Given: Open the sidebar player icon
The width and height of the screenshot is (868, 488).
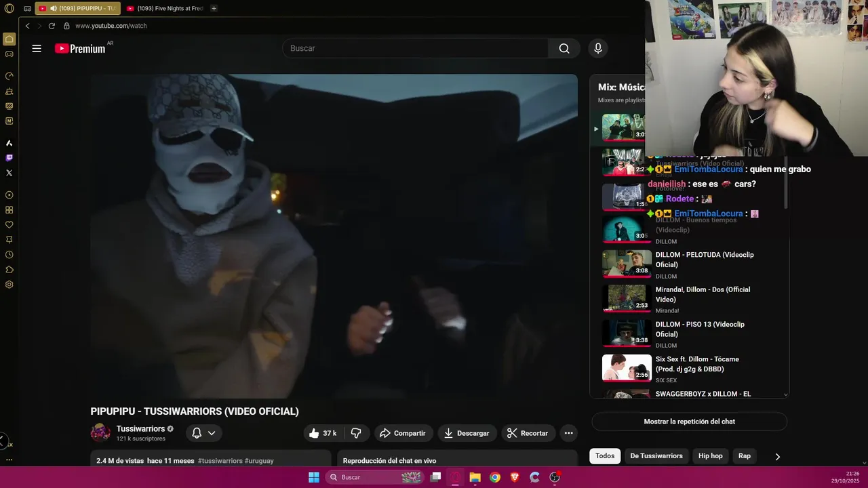Looking at the screenshot, I should point(9,195).
